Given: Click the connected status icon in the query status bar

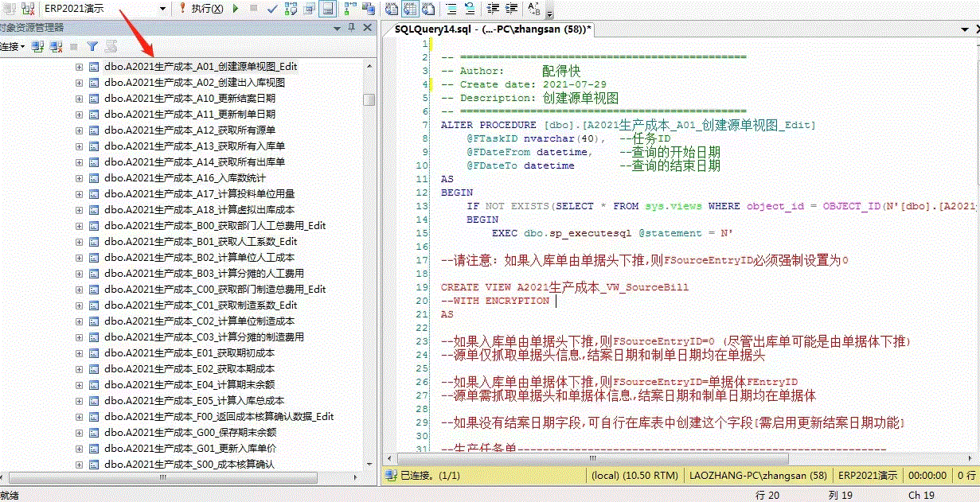Looking at the screenshot, I should click(390, 475).
